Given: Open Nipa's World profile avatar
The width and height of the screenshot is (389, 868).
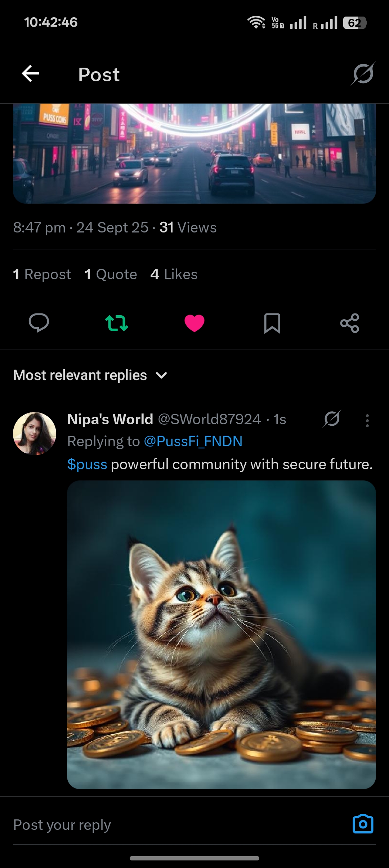Looking at the screenshot, I should (35, 434).
